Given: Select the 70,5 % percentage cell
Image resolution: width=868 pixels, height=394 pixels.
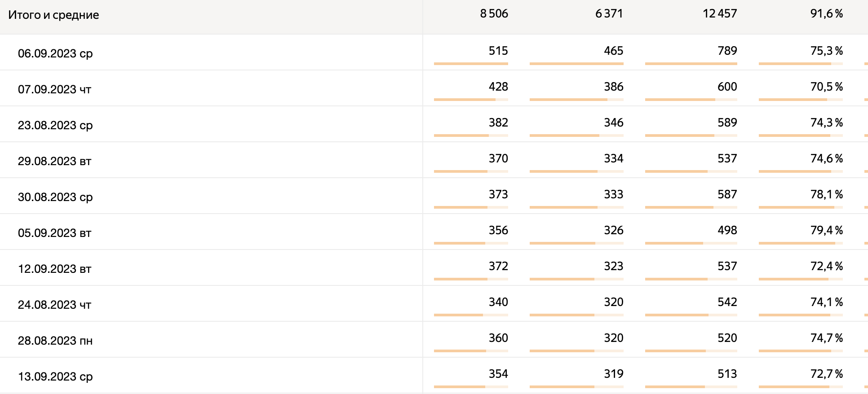Looking at the screenshot, I should pos(826,87).
